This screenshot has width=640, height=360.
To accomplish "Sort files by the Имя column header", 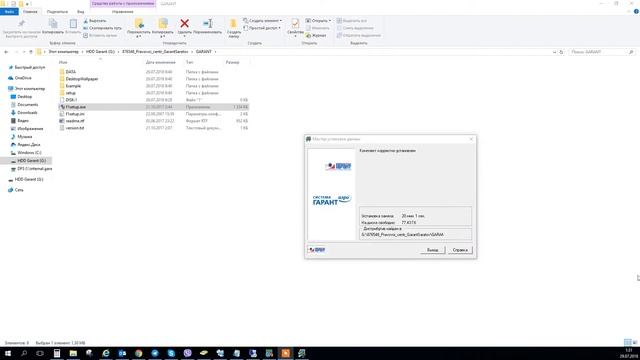I will [63, 62].
